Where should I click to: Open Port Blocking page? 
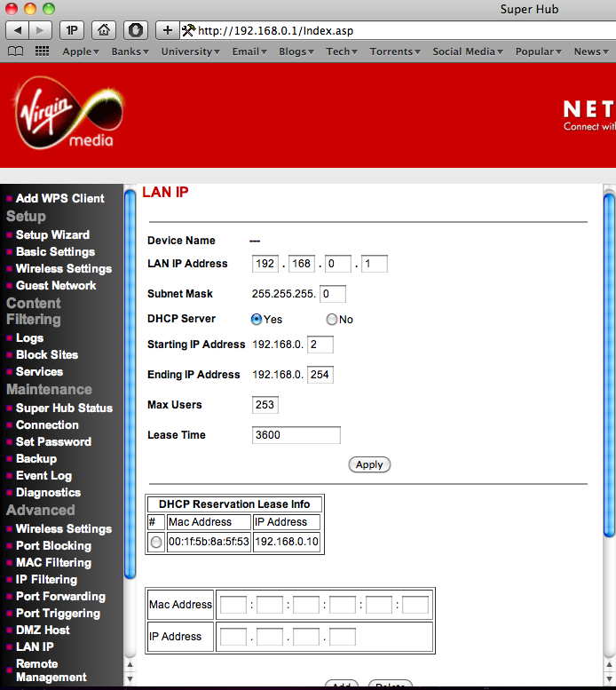[53, 545]
